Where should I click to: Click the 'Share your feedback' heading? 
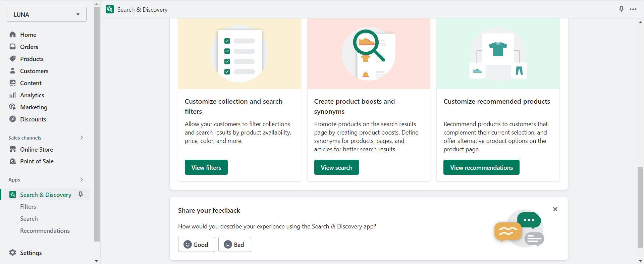(x=209, y=210)
